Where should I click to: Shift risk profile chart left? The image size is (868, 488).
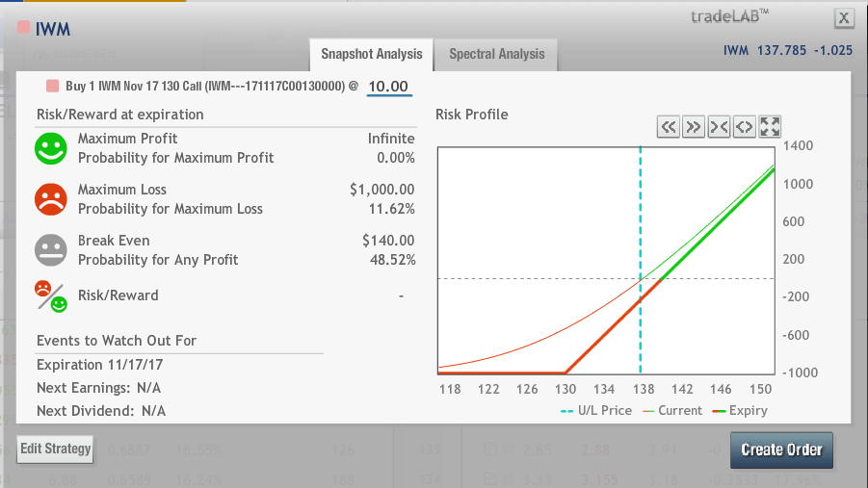tap(669, 127)
